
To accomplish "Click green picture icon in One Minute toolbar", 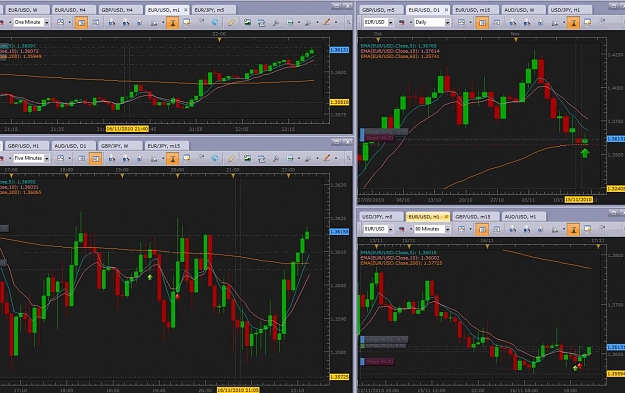I will (247, 23).
